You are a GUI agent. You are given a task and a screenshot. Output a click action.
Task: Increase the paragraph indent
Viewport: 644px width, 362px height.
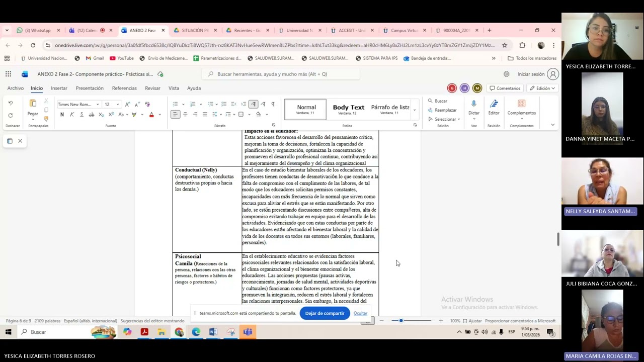point(244,104)
